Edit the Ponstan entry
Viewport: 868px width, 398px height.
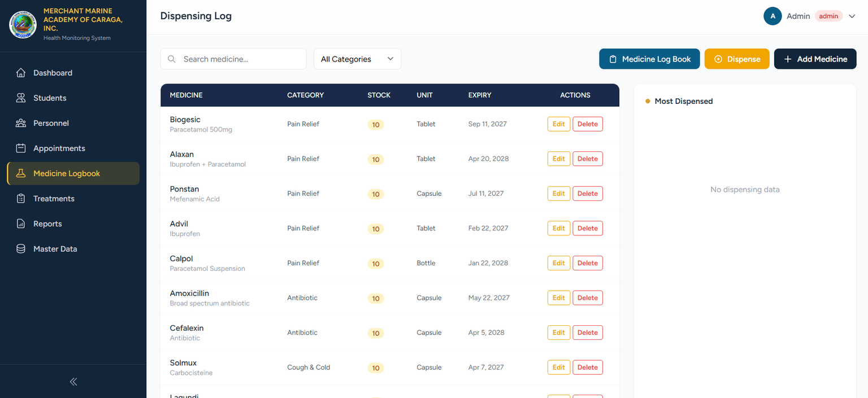click(559, 194)
